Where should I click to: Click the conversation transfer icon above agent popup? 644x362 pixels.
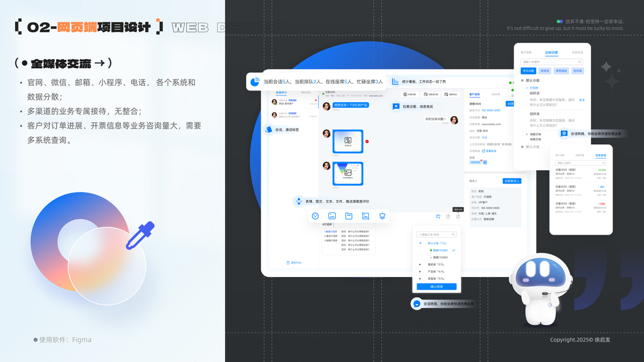[438, 217]
